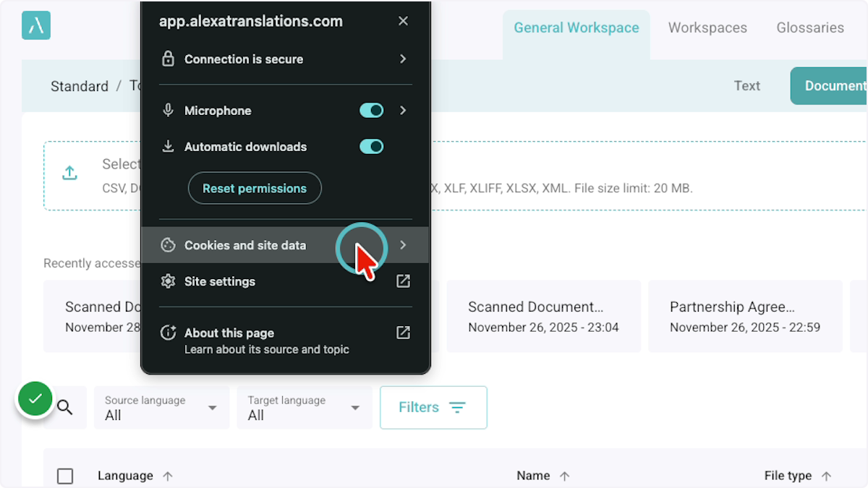
Task: Open Site settings external link icon
Action: pos(403,281)
